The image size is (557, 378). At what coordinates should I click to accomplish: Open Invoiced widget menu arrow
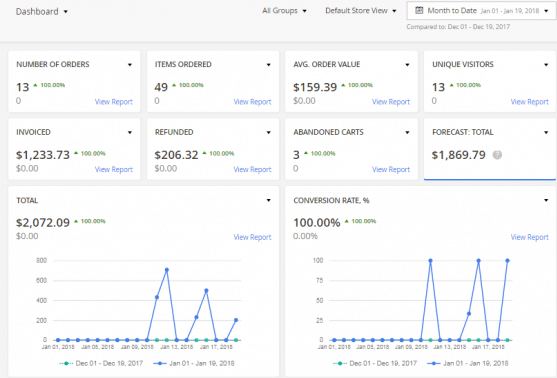click(x=130, y=133)
